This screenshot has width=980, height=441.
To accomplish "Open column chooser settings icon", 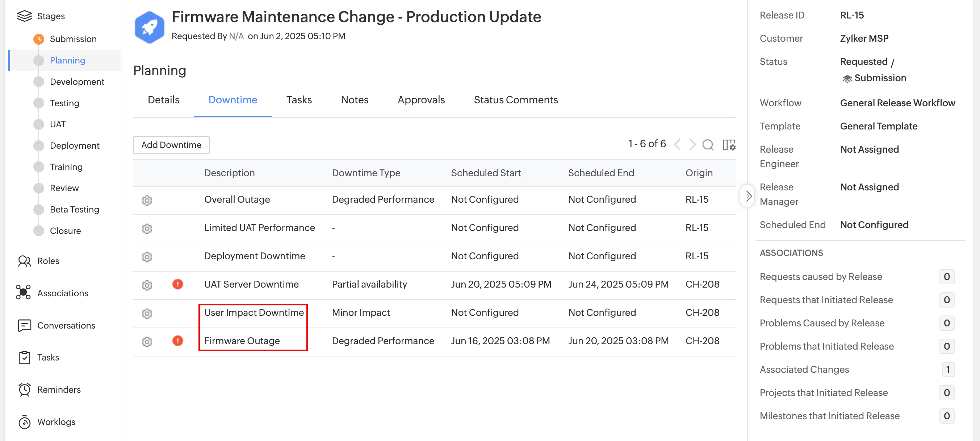I will click(729, 145).
